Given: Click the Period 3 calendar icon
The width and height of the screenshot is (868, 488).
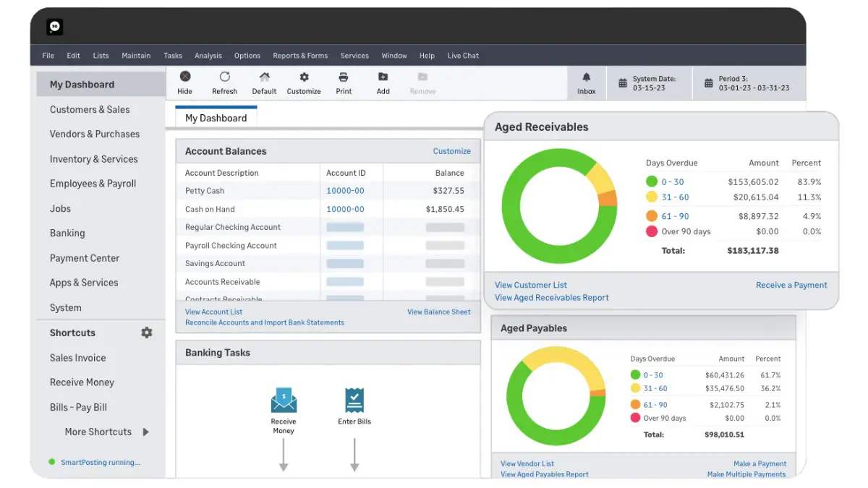Looking at the screenshot, I should [x=708, y=83].
